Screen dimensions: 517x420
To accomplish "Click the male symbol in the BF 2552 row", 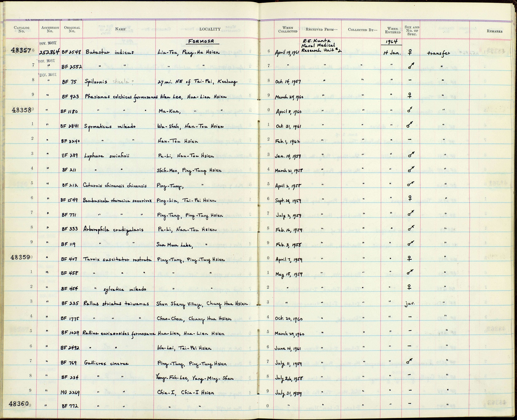I will click(x=411, y=66).
